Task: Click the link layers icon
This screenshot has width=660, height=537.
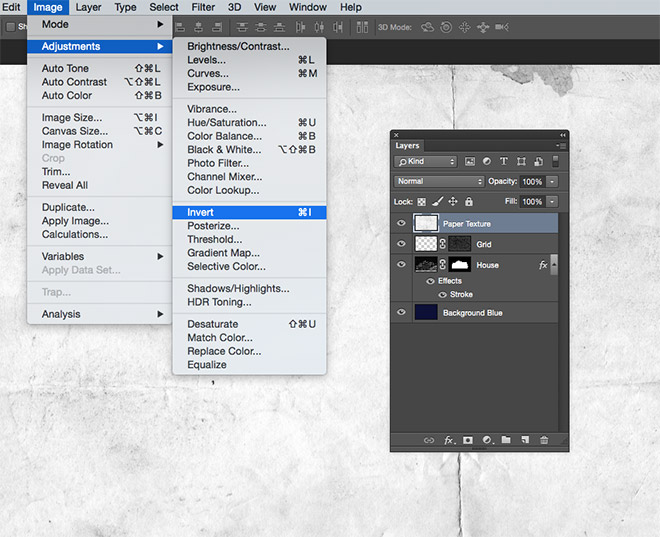Action: pos(429,440)
